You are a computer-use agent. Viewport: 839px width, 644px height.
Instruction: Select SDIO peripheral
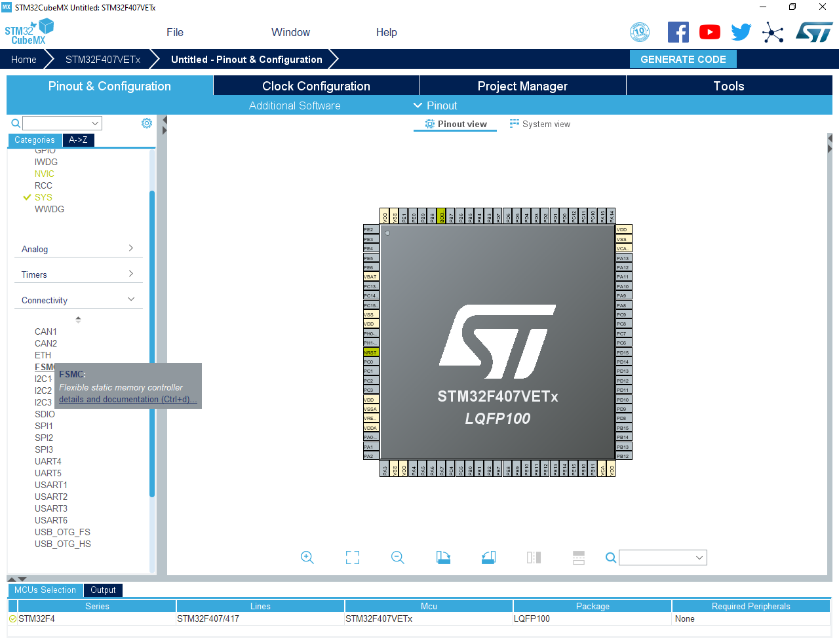point(45,414)
